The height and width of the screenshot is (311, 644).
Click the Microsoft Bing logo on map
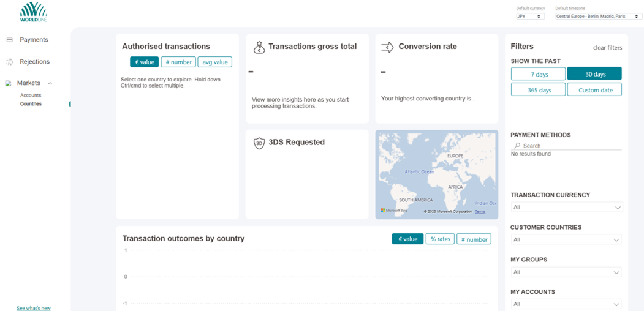[394, 211]
